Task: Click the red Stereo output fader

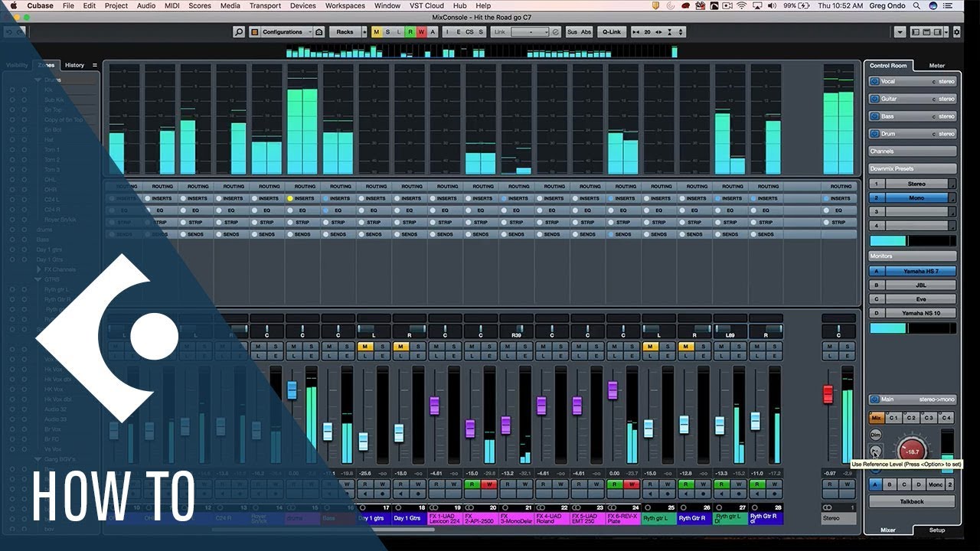Action: (828, 395)
